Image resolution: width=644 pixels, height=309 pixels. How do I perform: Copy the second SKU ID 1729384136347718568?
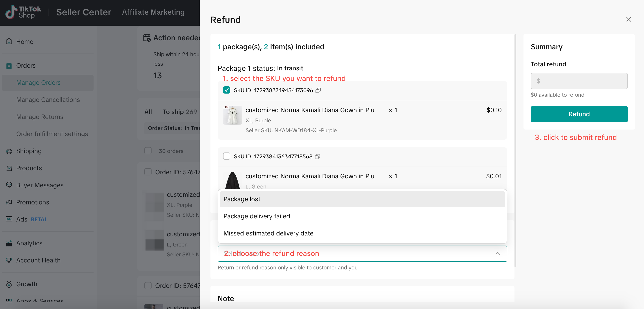(318, 157)
